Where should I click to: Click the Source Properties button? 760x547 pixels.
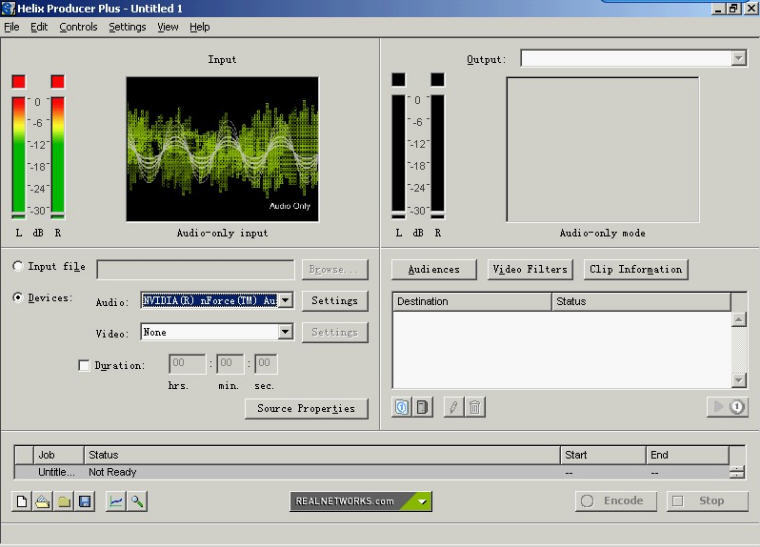[306, 408]
